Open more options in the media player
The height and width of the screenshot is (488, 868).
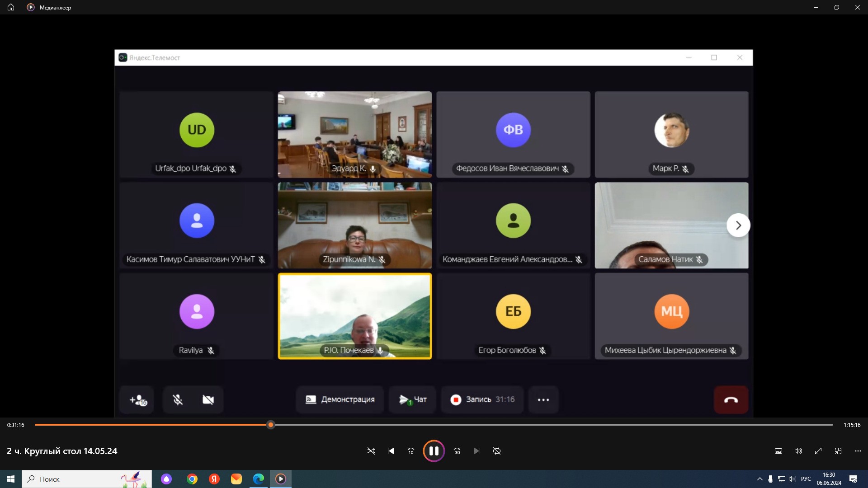click(858, 451)
